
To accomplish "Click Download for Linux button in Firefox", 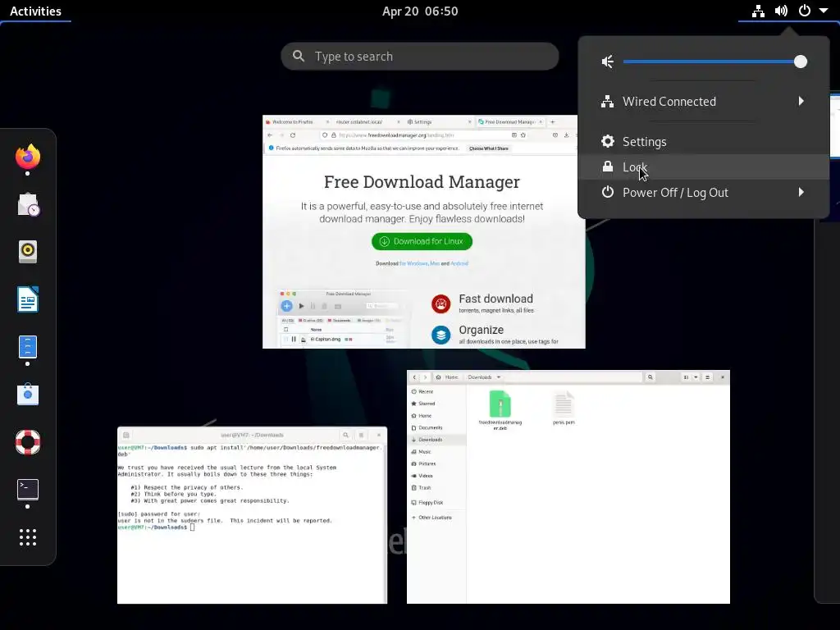I will pos(422,241).
